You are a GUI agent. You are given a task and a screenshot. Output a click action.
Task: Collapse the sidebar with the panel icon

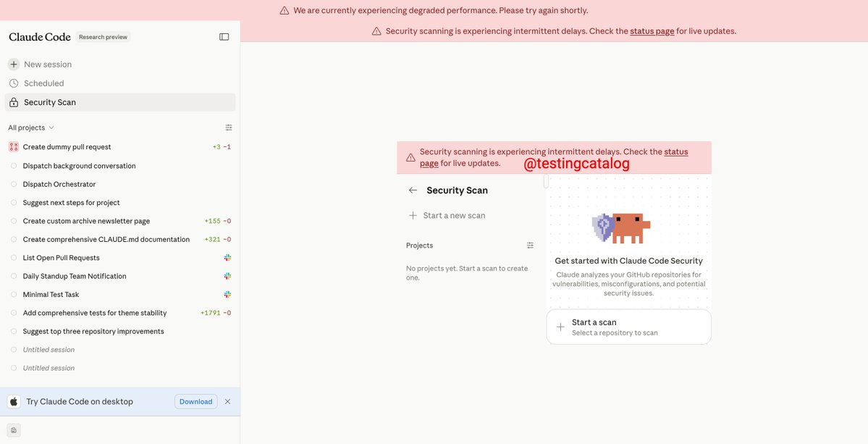click(x=224, y=37)
